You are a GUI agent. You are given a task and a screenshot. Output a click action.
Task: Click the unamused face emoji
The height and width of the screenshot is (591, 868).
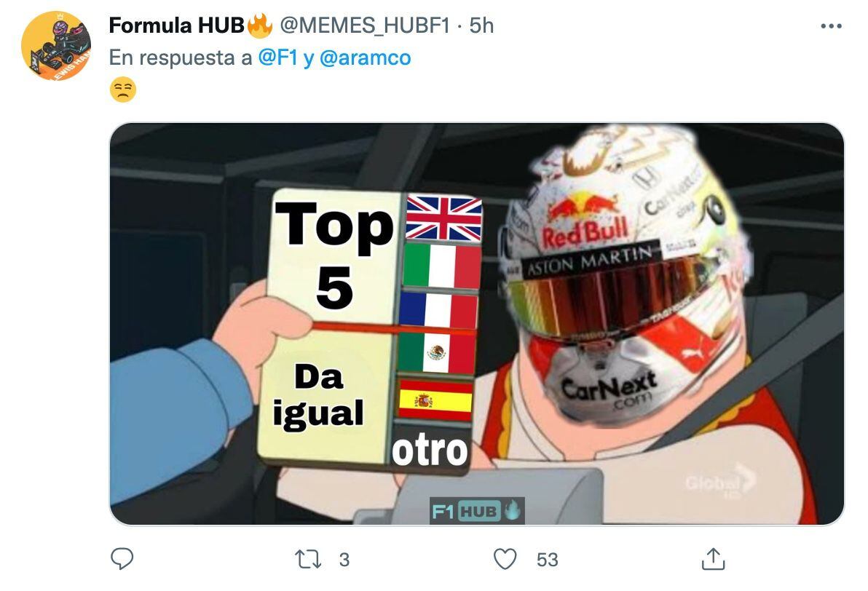click(x=123, y=90)
